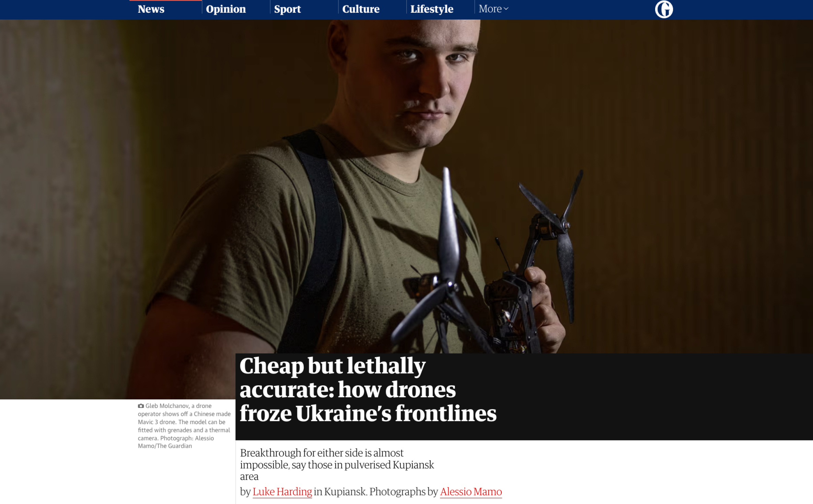Click the red active indicator above News
This screenshot has height=504, width=813.
point(165,0)
